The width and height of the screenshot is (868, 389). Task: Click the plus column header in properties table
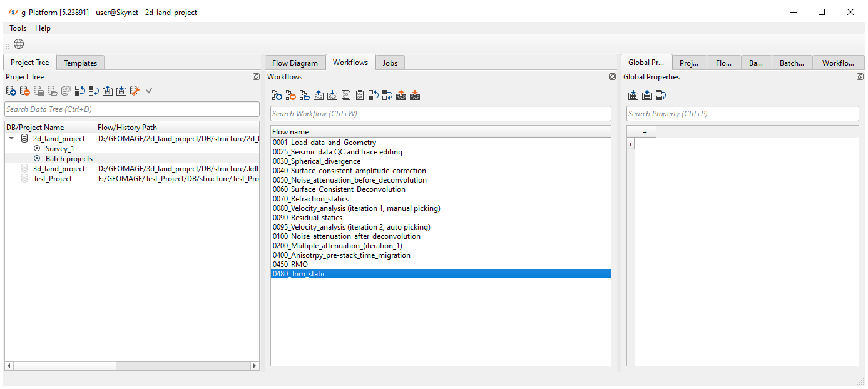(x=645, y=132)
